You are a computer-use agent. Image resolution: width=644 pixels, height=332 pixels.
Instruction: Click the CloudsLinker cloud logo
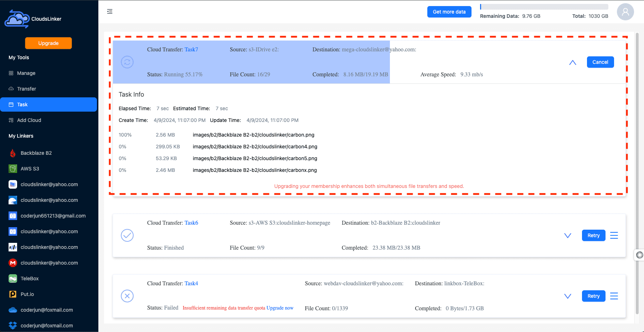pyautogui.click(x=17, y=19)
